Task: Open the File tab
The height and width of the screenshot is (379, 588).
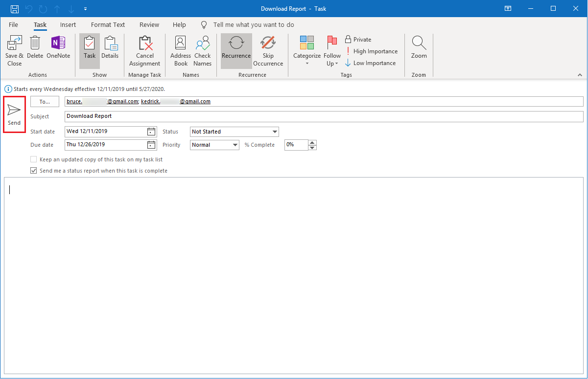Action: (x=14, y=24)
